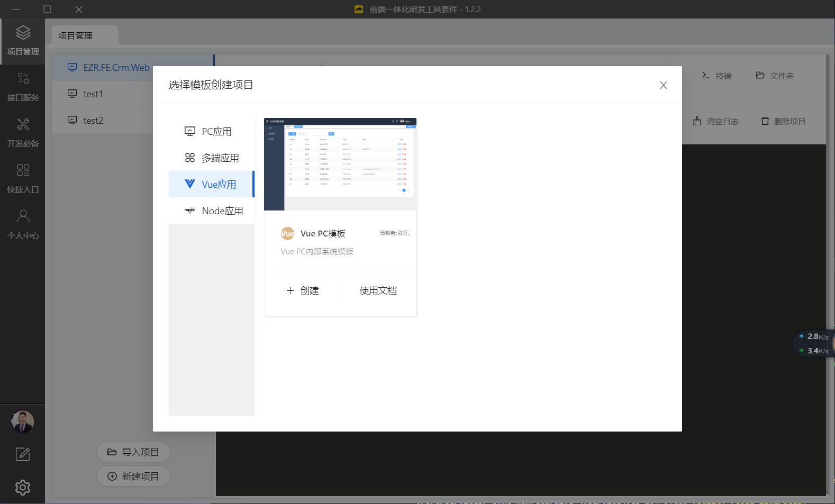The height and width of the screenshot is (504, 835).
Task: Click 导入项目 button
Action: click(133, 452)
